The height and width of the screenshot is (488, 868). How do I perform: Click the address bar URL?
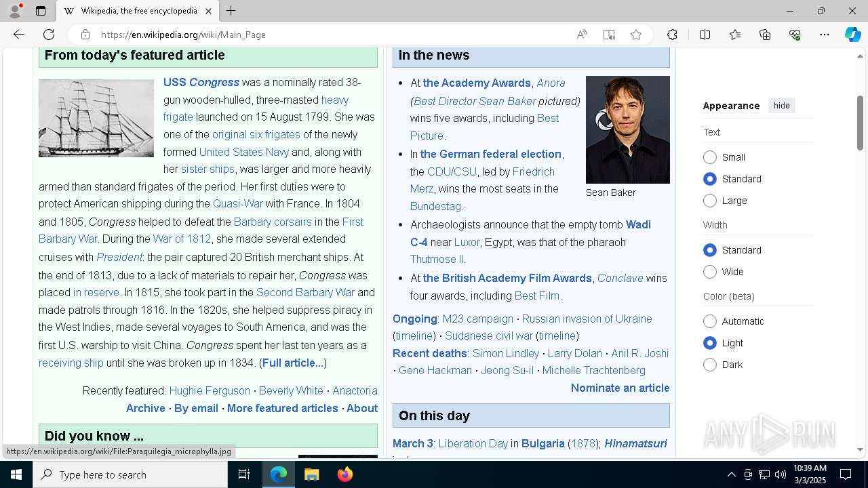[x=183, y=35]
